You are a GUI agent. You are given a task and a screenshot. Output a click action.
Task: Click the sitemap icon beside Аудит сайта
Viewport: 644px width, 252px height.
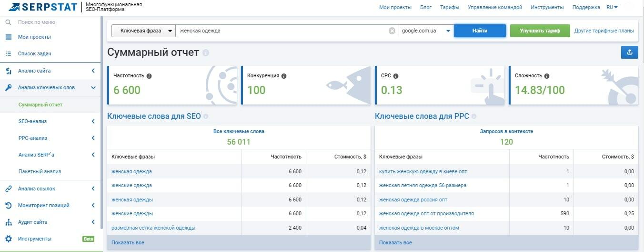click(8, 222)
